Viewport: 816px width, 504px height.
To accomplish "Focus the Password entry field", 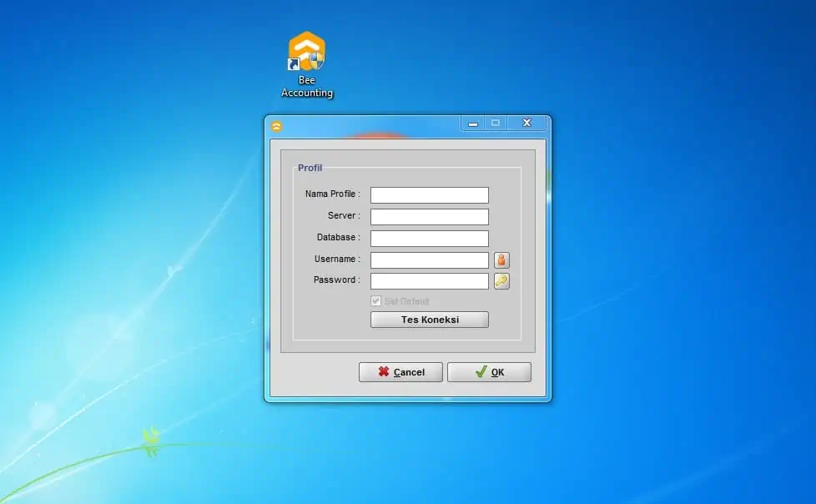I will click(429, 281).
